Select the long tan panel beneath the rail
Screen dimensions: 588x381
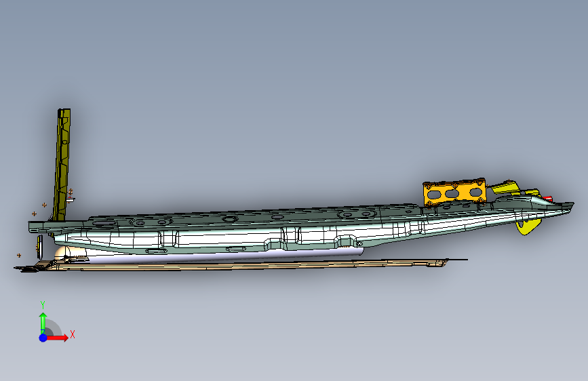240,266
